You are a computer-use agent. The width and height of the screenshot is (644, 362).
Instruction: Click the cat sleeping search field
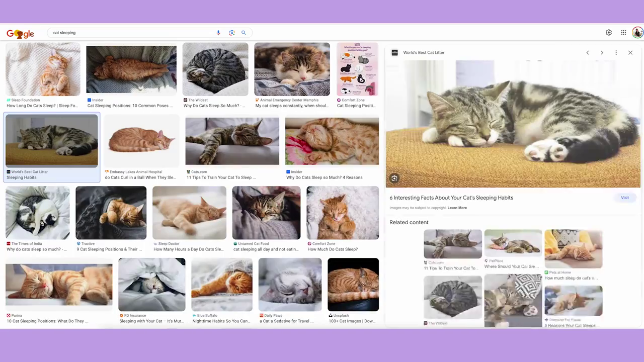[131, 33]
